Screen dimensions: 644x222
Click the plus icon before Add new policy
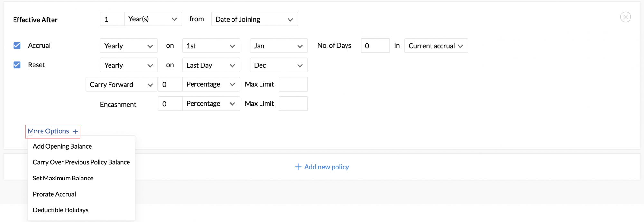coord(298,167)
